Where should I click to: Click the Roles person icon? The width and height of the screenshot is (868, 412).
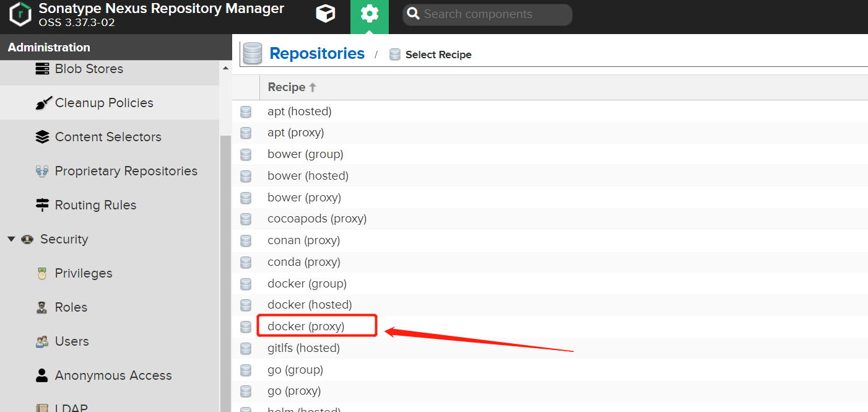click(42, 307)
